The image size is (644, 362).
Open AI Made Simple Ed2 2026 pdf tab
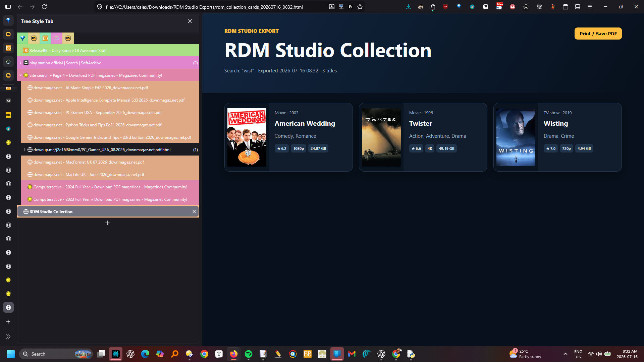110,87
